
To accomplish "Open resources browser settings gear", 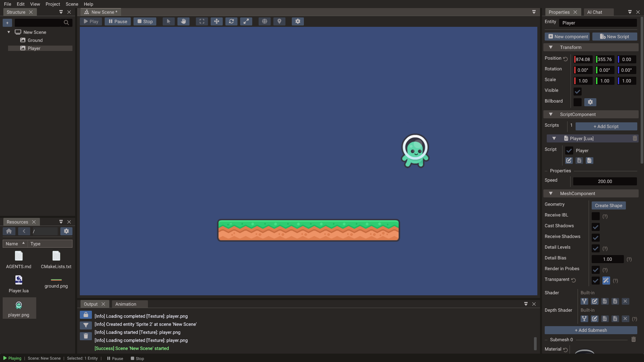I will click(x=66, y=231).
